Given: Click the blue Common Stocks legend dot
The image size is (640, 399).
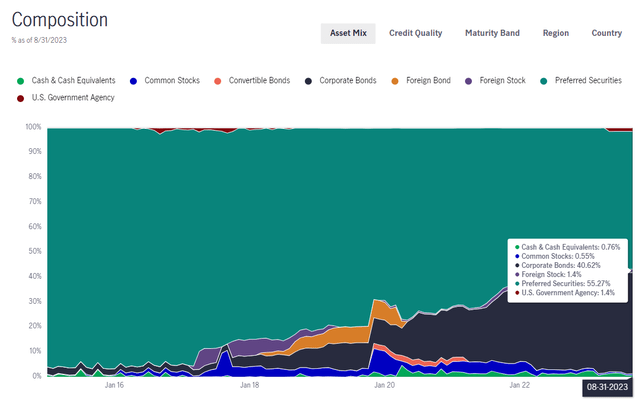Looking at the screenshot, I should pos(133,81).
